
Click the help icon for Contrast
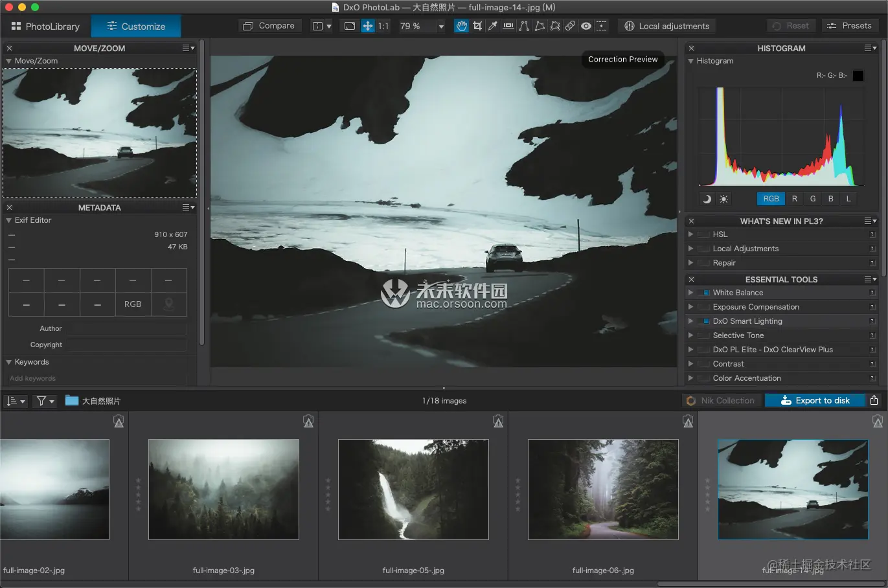tap(872, 364)
